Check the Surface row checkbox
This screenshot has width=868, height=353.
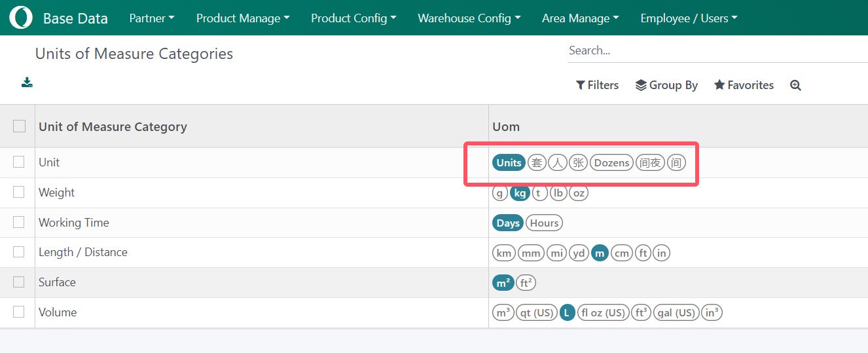pyautogui.click(x=18, y=282)
